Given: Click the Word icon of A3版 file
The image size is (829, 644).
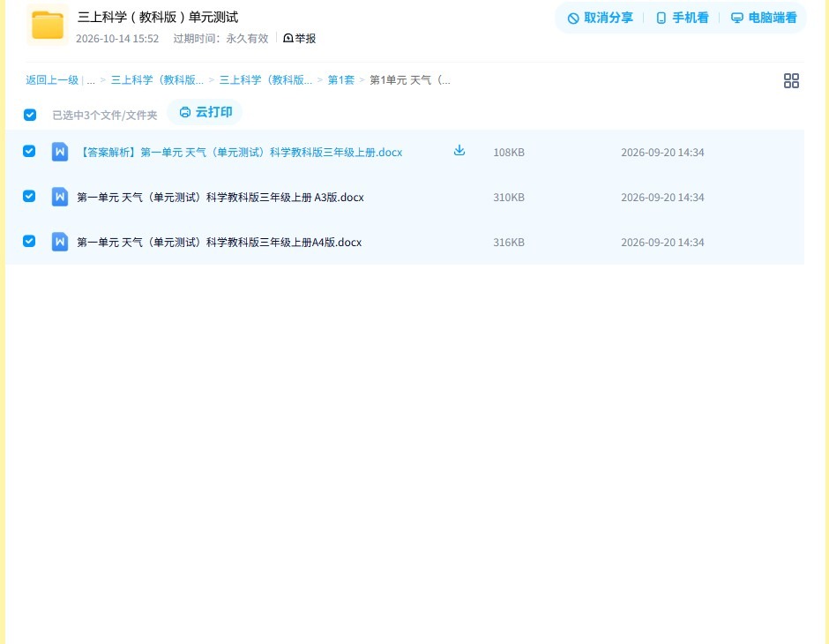Looking at the screenshot, I should pyautogui.click(x=60, y=197).
